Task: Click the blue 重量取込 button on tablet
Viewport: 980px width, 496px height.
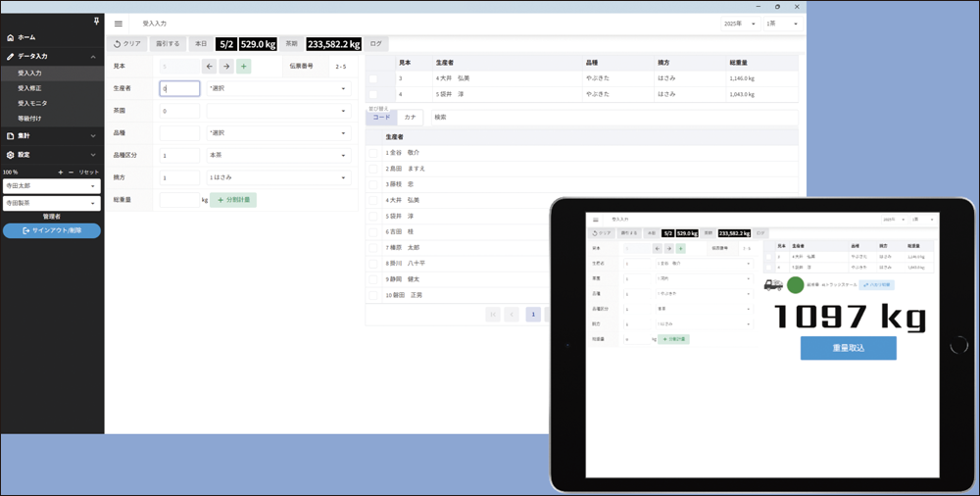Action: point(848,348)
